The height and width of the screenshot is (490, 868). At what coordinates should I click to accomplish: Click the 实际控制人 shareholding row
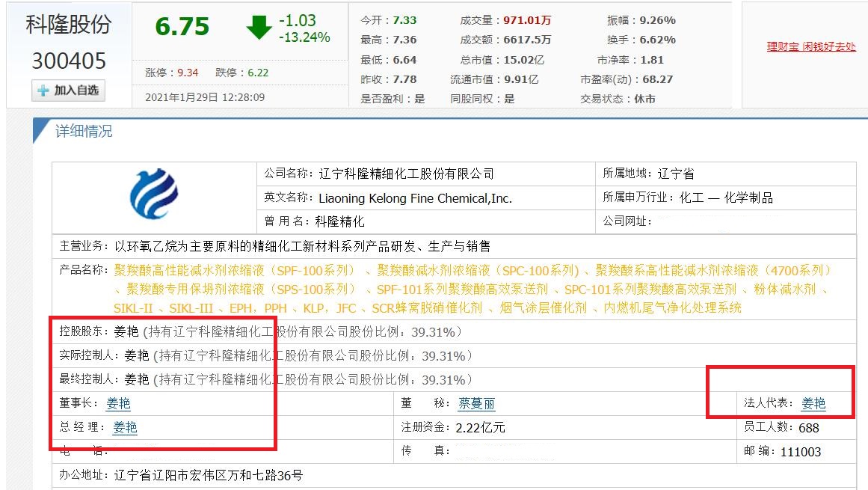454,355
